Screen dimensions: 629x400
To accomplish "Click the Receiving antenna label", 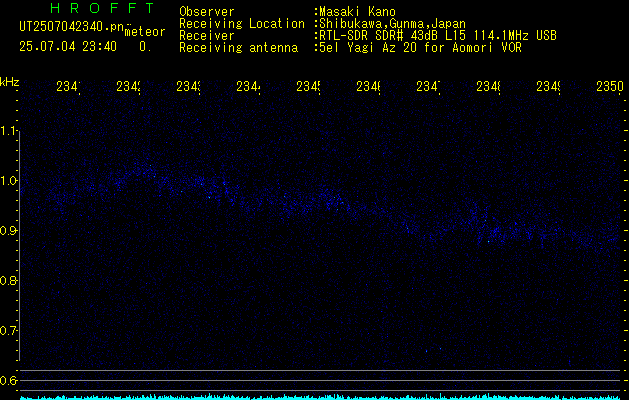I will pos(238,48).
